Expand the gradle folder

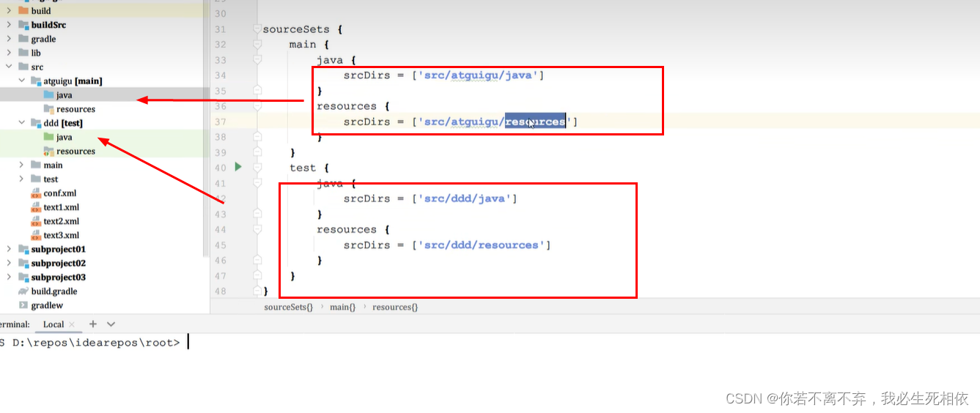9,39
